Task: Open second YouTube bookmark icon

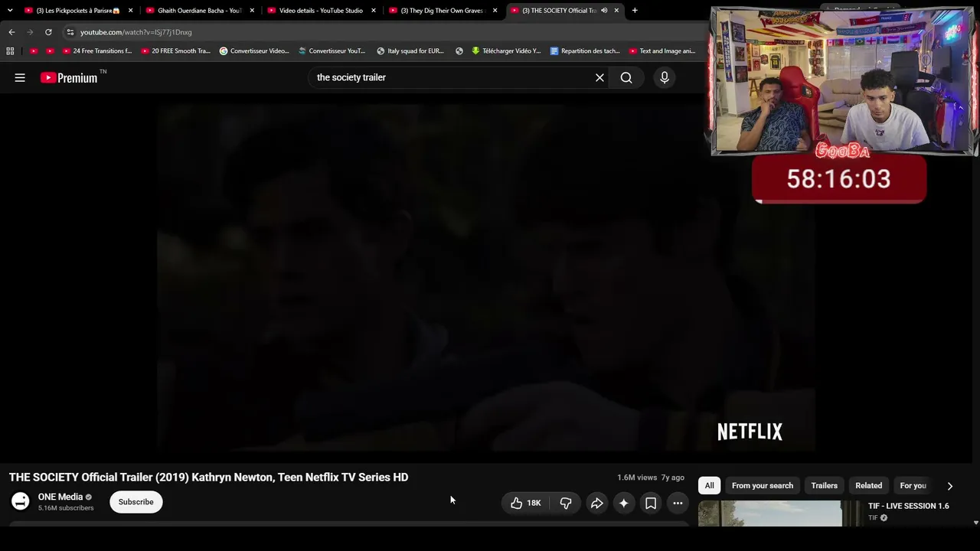Action: point(51,51)
